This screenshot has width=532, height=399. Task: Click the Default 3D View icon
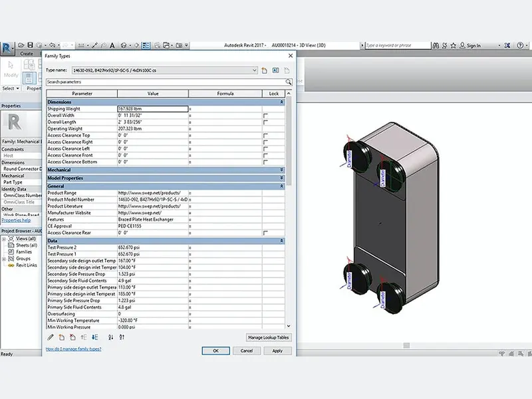(124, 45)
